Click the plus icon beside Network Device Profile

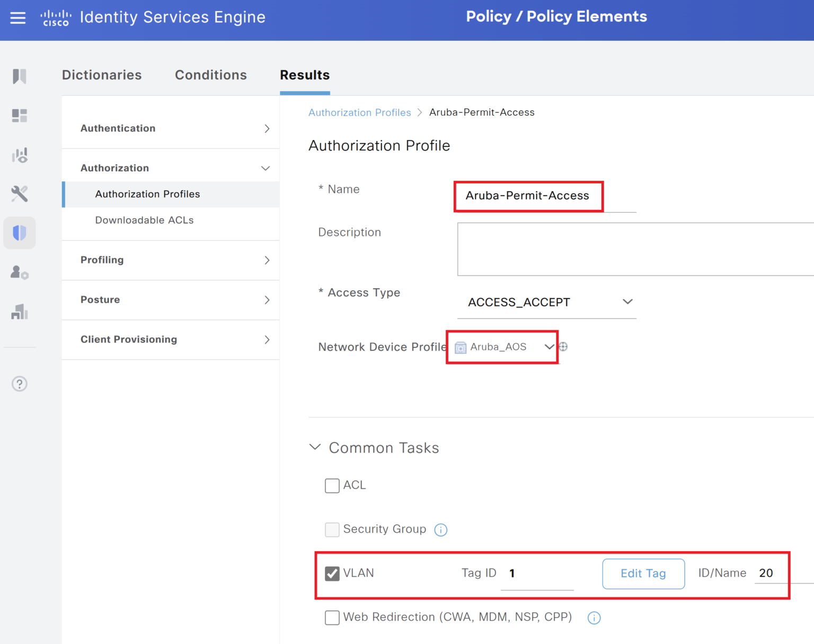pyautogui.click(x=563, y=347)
